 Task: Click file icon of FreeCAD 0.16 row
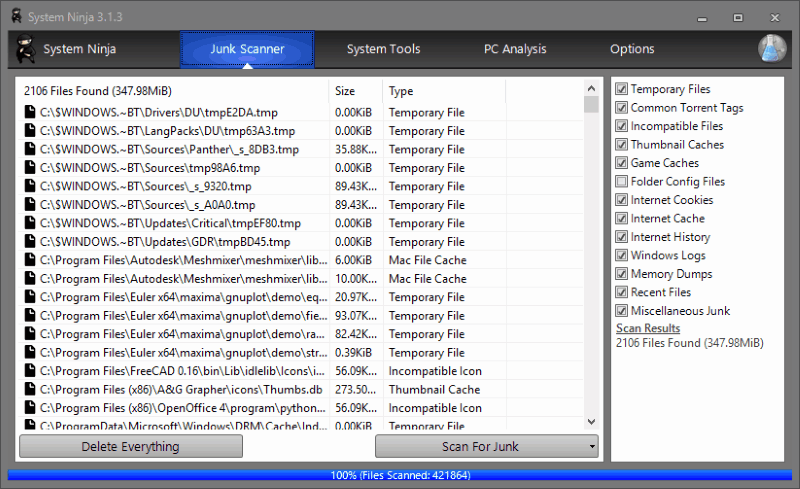(x=30, y=371)
